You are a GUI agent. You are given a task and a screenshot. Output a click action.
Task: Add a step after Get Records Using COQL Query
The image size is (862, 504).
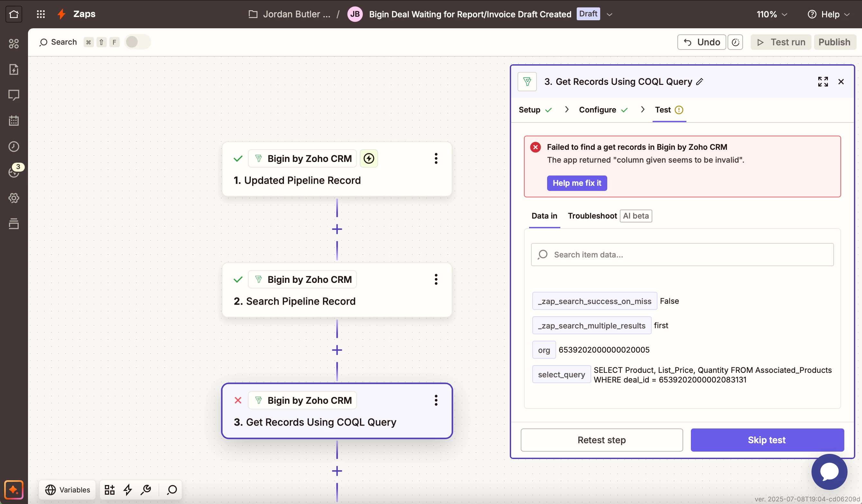[337, 471]
